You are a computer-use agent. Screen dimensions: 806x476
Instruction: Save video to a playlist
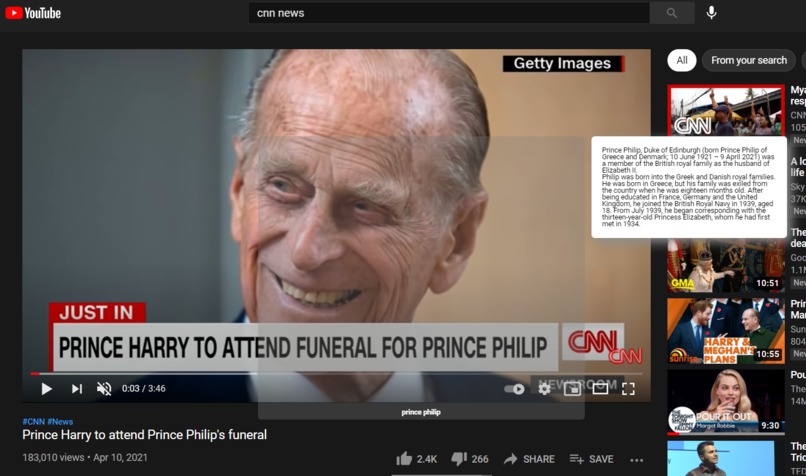click(x=591, y=459)
